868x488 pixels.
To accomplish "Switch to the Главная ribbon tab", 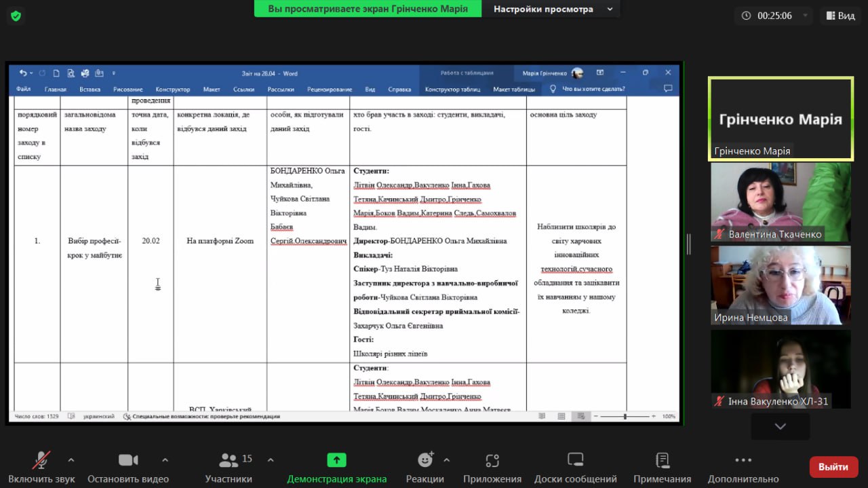I will pos(55,89).
